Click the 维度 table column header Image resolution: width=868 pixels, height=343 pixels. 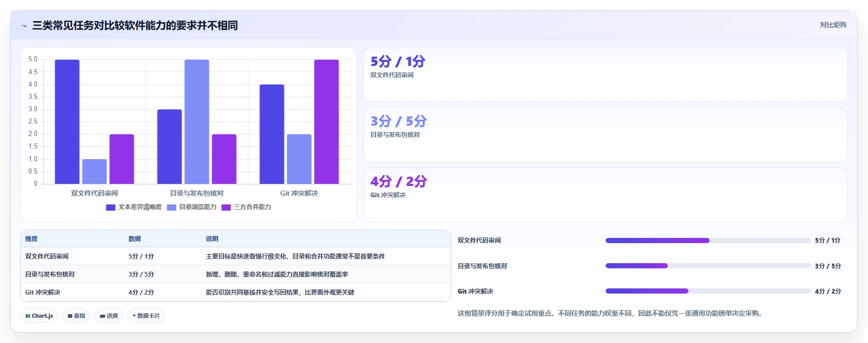point(31,239)
